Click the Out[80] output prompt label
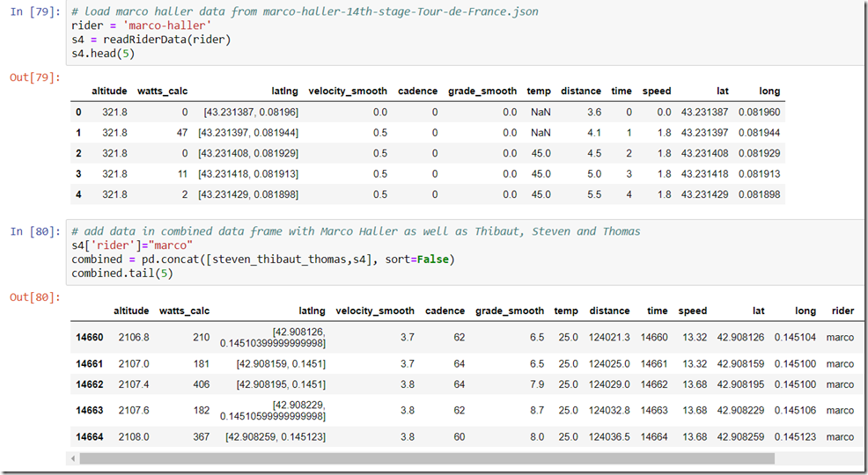This screenshot has height=475, width=868. [x=35, y=297]
